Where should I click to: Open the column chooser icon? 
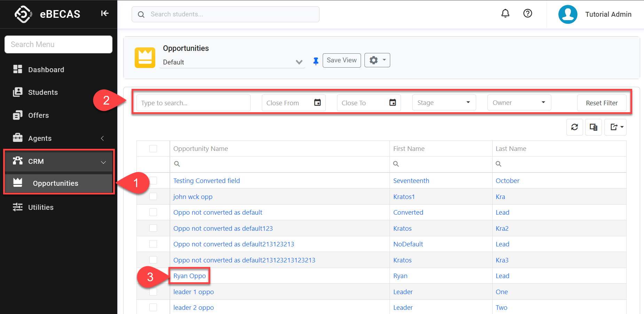pos(594,127)
